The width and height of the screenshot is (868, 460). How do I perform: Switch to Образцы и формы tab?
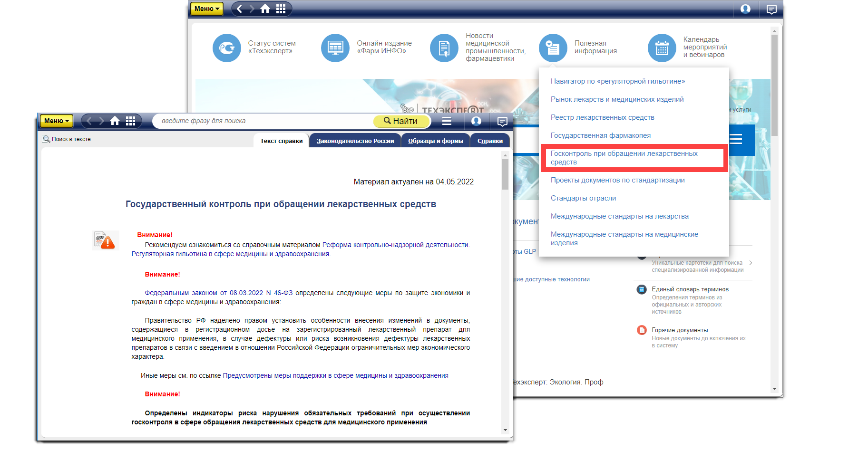coord(436,141)
